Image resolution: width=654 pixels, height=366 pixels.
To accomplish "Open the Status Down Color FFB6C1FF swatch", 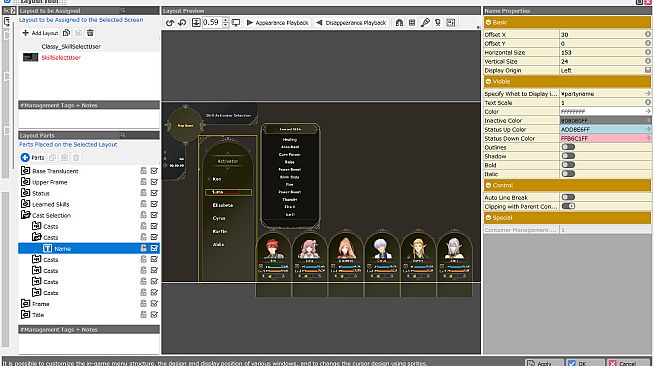I will click(x=605, y=138).
